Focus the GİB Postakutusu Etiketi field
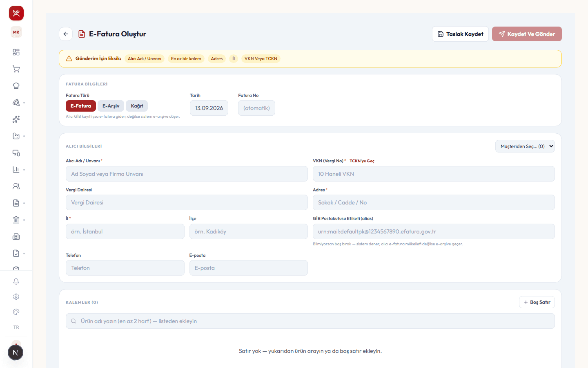Image resolution: width=588 pixels, height=368 pixels. [434, 231]
